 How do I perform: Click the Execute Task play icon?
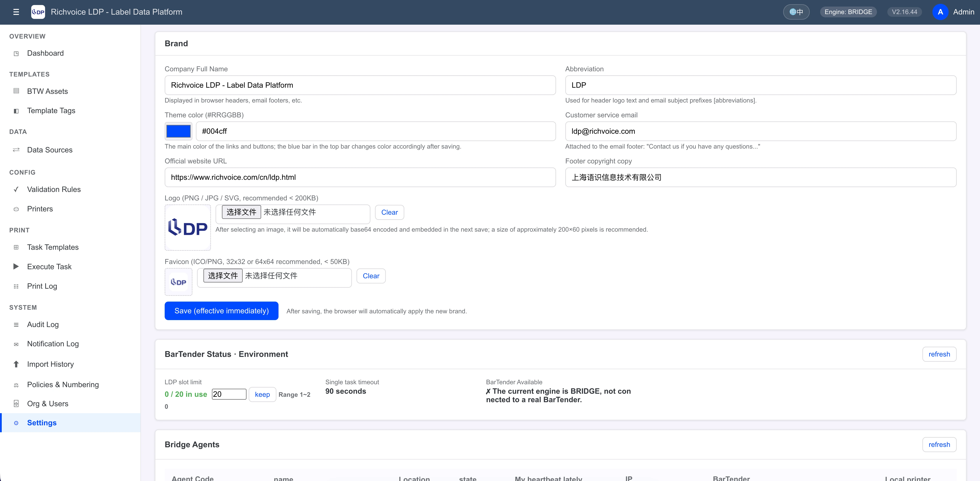(16, 267)
